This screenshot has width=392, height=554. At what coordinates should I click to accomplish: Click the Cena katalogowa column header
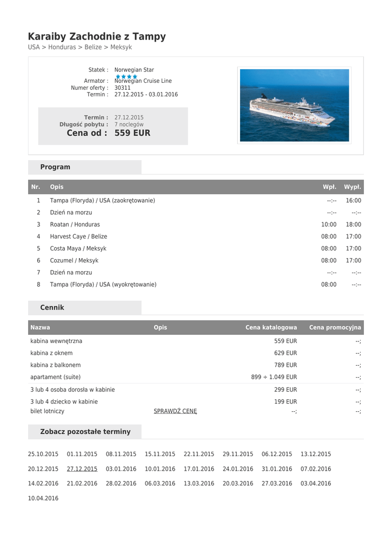click(271, 328)
